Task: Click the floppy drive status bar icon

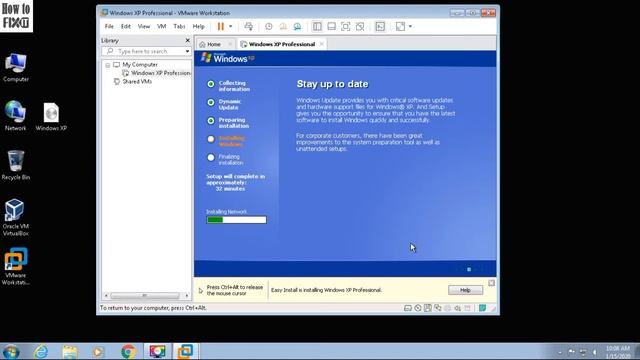Action: 427,308
